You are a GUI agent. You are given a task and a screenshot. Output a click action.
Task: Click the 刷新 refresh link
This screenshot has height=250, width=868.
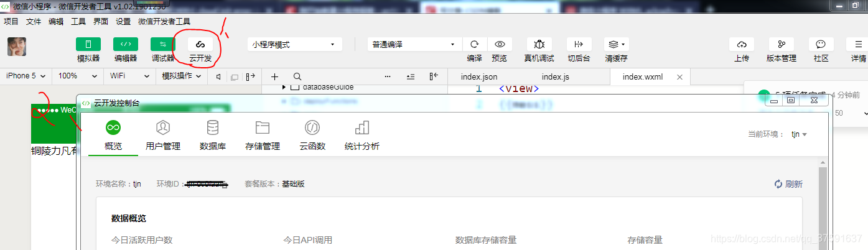788,184
